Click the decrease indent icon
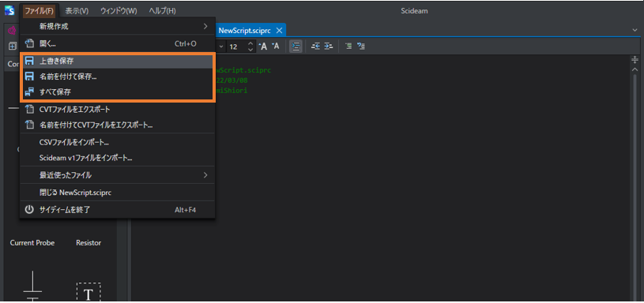The width and height of the screenshot is (644, 303). pyautogui.click(x=315, y=47)
